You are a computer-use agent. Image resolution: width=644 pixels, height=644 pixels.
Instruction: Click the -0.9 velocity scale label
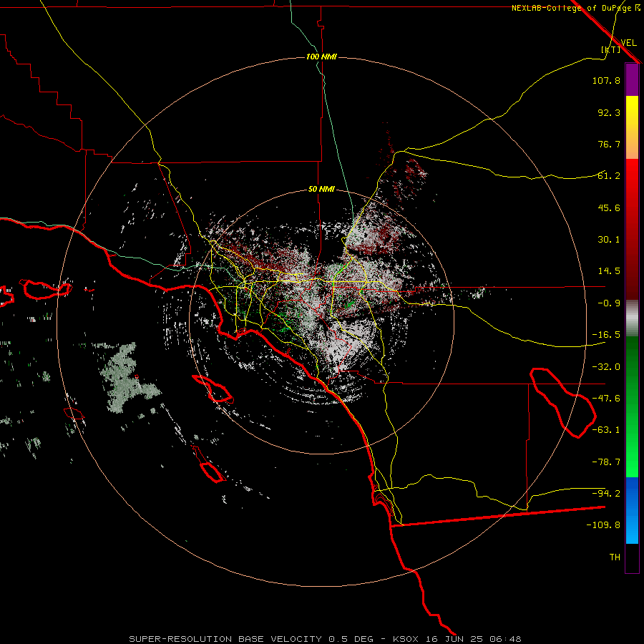pyautogui.click(x=609, y=303)
